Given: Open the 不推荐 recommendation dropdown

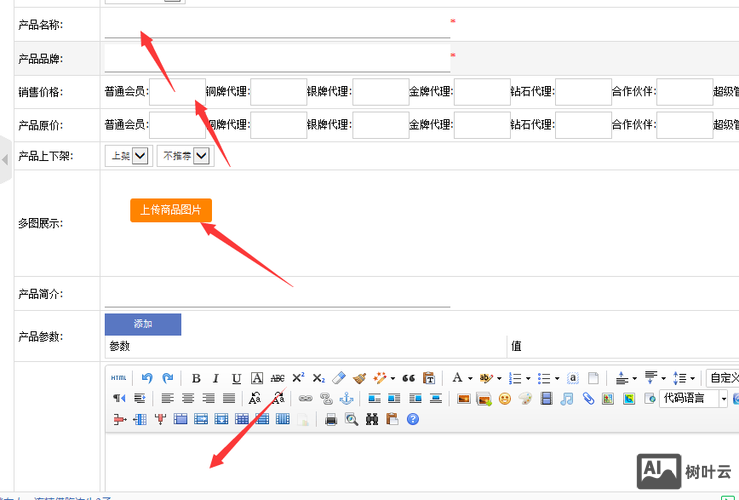Looking at the screenshot, I should [x=202, y=155].
